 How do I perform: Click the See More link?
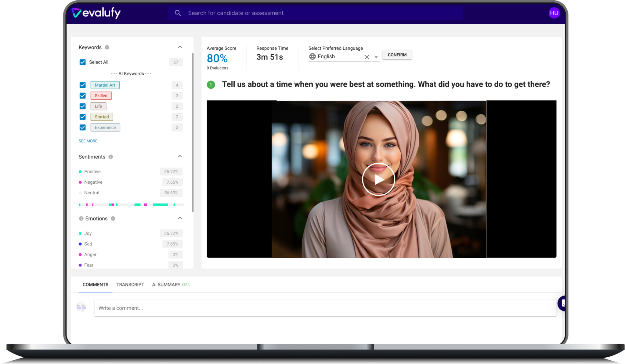[88, 141]
